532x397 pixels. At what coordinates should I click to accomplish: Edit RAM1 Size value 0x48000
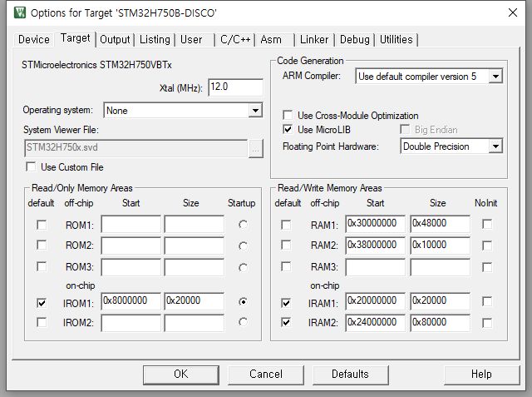(x=440, y=224)
